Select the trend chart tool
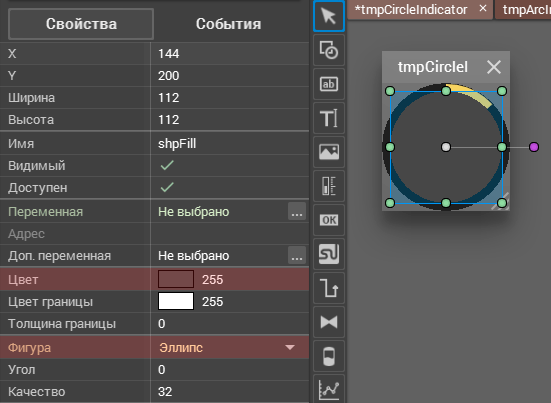The width and height of the screenshot is (551, 403). [x=329, y=389]
